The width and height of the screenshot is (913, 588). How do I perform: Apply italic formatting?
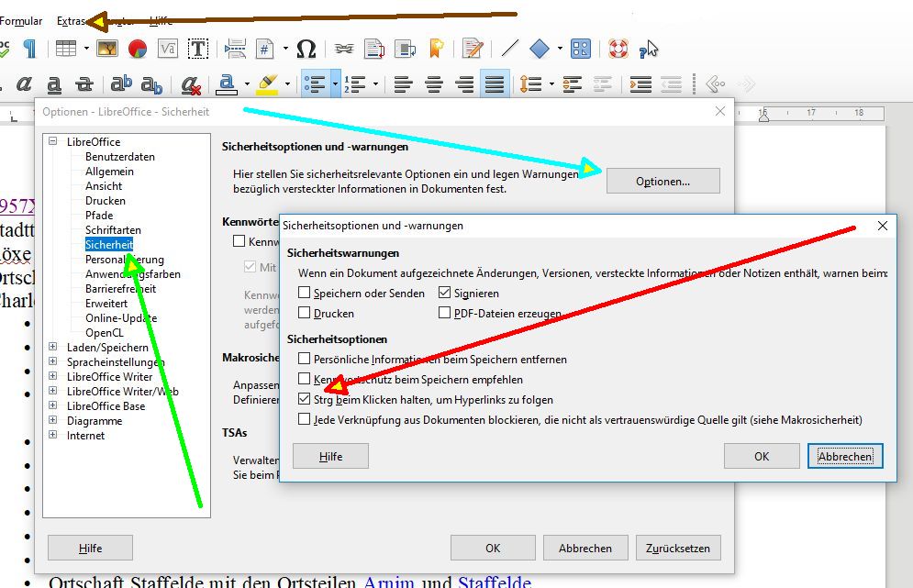(x=24, y=84)
